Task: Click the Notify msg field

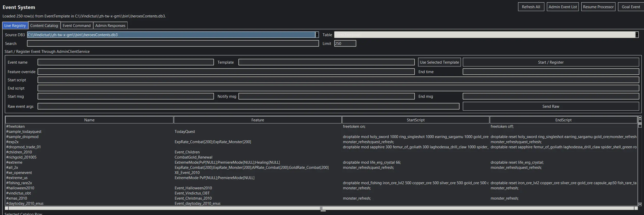Action: coord(326,96)
